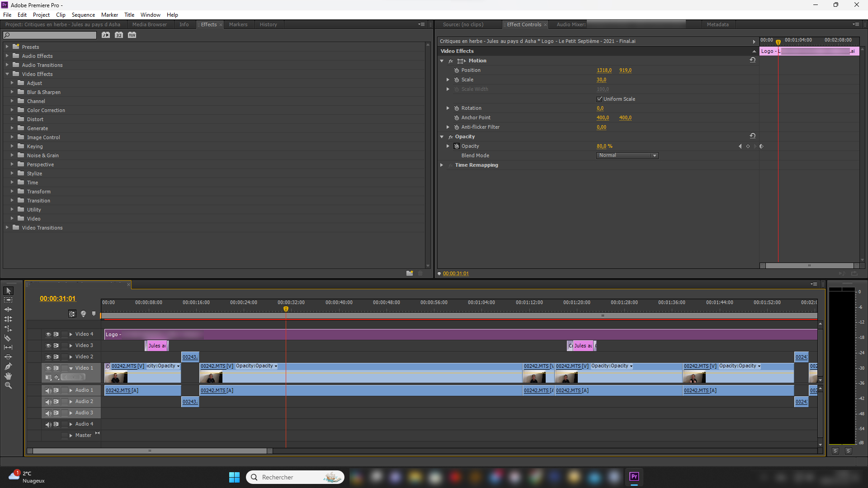Expand the Color Correction subfolder
Screen dimensions: 868x488
(12, 110)
